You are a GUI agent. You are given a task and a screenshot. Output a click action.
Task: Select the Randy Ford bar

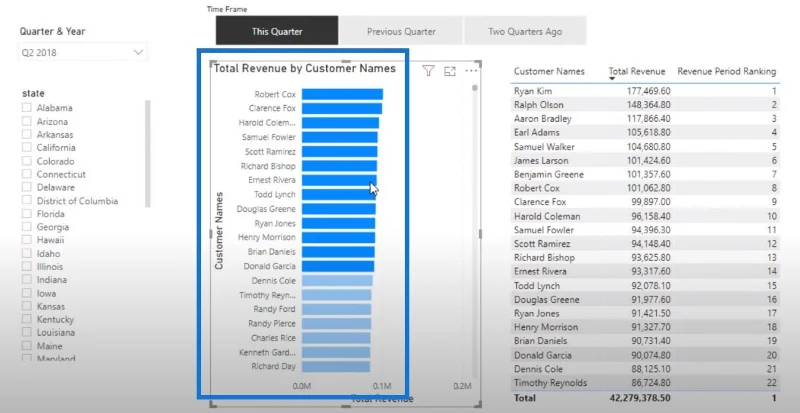pyautogui.click(x=337, y=309)
